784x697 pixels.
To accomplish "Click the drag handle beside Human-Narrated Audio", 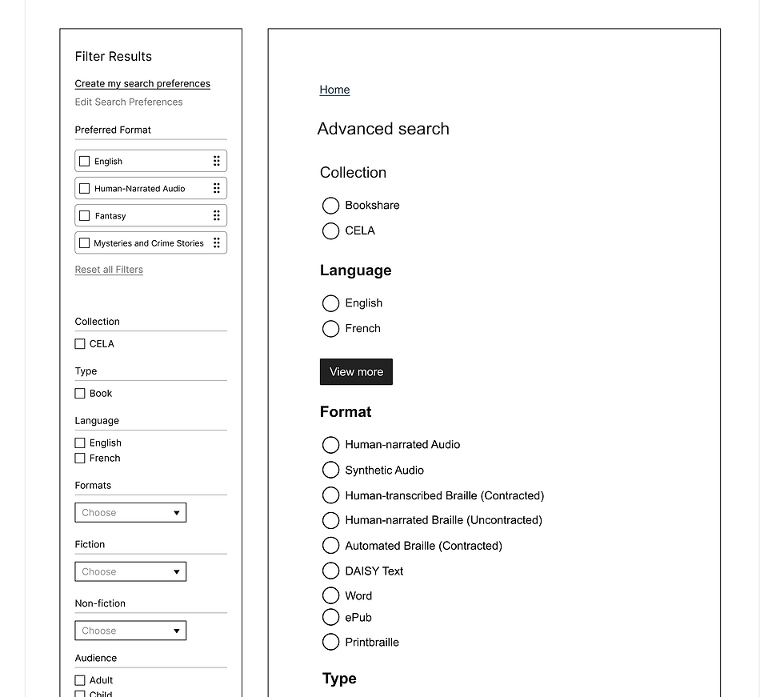I will click(216, 187).
